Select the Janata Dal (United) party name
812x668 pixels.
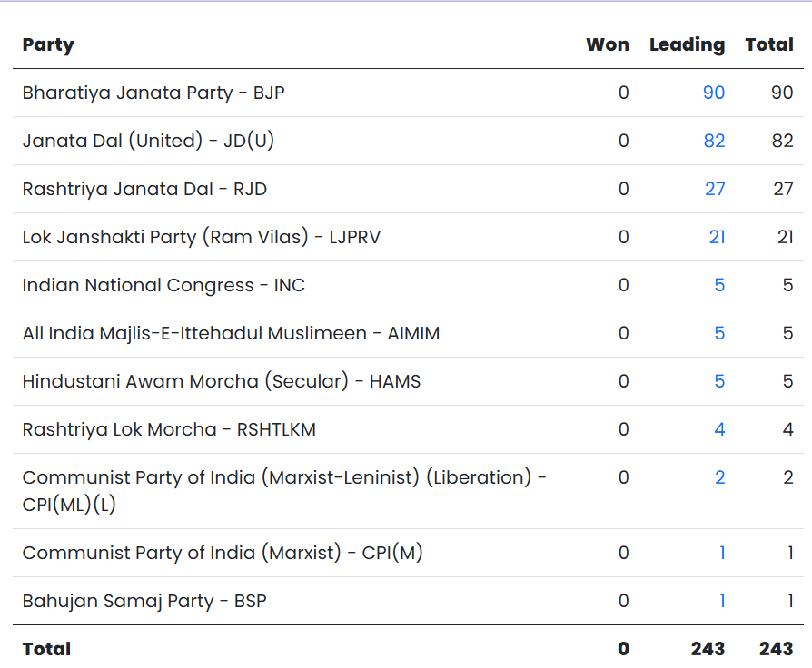click(148, 141)
